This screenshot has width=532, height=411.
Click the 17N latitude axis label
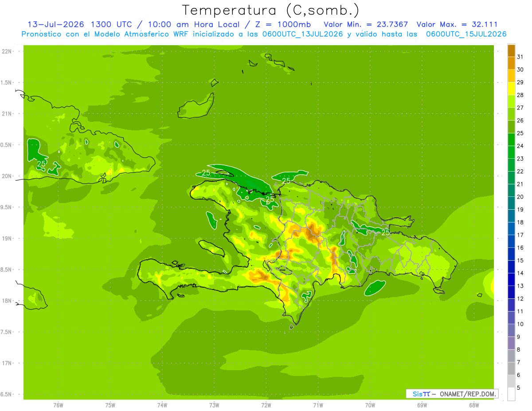point(7,363)
